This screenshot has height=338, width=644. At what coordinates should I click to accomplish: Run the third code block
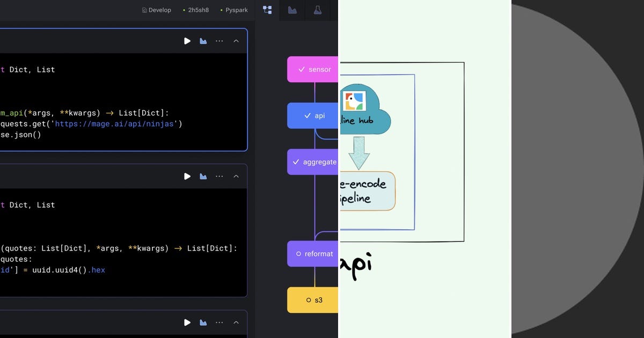[187, 322]
